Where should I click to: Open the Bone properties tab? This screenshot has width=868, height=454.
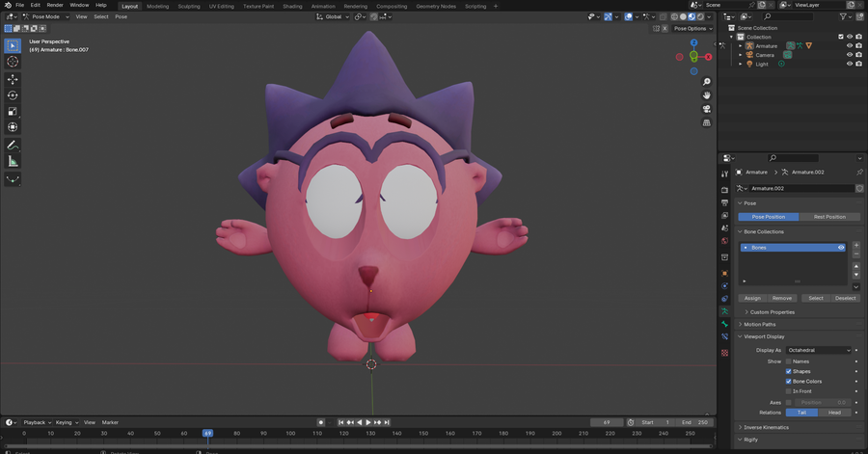[x=724, y=324]
